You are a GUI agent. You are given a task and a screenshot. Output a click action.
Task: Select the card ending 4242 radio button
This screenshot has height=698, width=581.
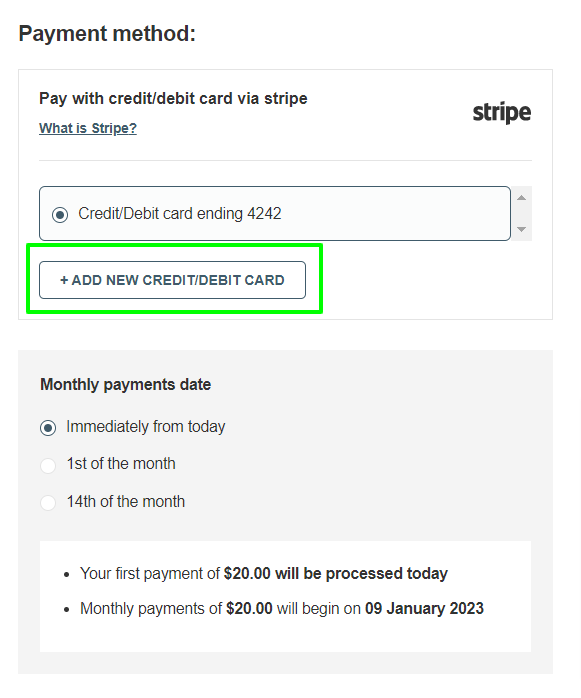[60, 215]
